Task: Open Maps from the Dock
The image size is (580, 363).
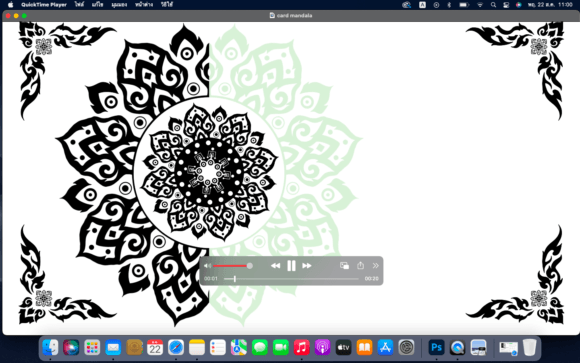Action: point(239,347)
